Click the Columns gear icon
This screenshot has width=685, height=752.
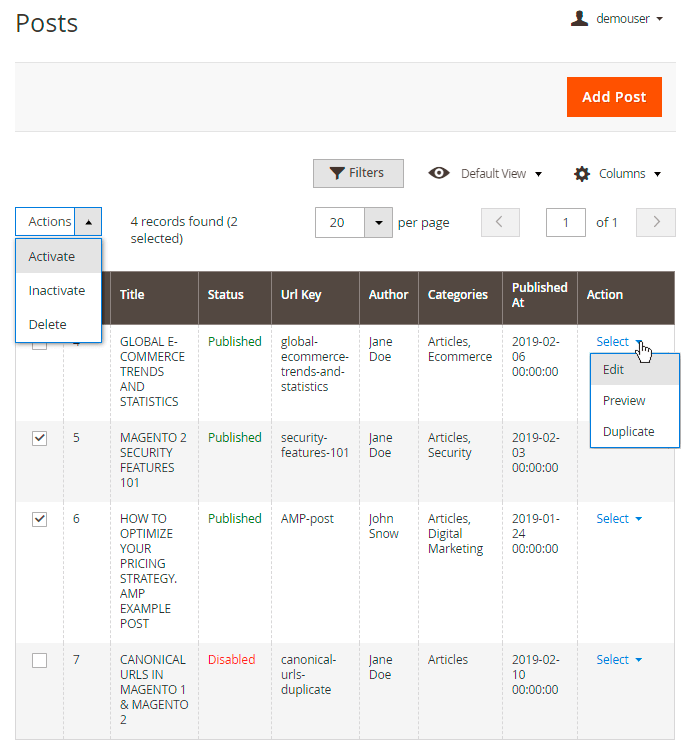click(x=582, y=174)
